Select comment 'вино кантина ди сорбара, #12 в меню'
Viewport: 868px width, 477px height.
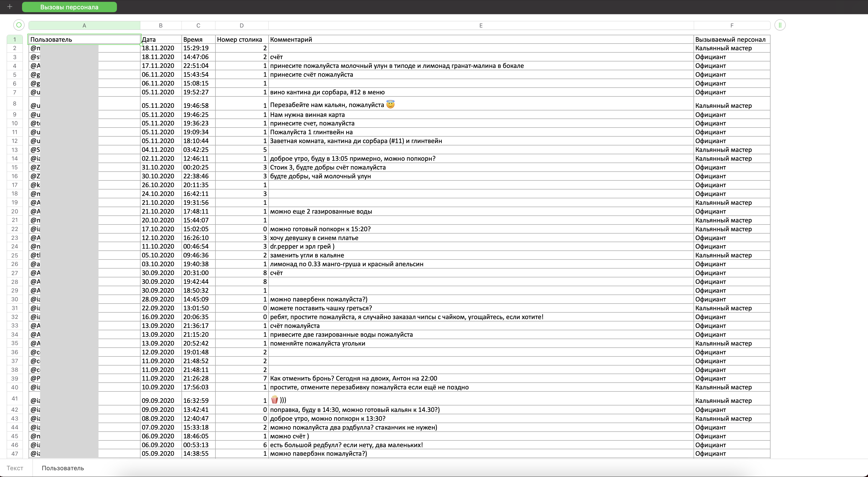pyautogui.click(x=481, y=92)
